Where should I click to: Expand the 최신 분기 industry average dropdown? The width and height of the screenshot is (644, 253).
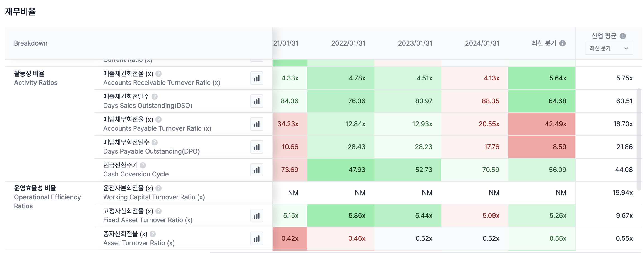pos(609,48)
